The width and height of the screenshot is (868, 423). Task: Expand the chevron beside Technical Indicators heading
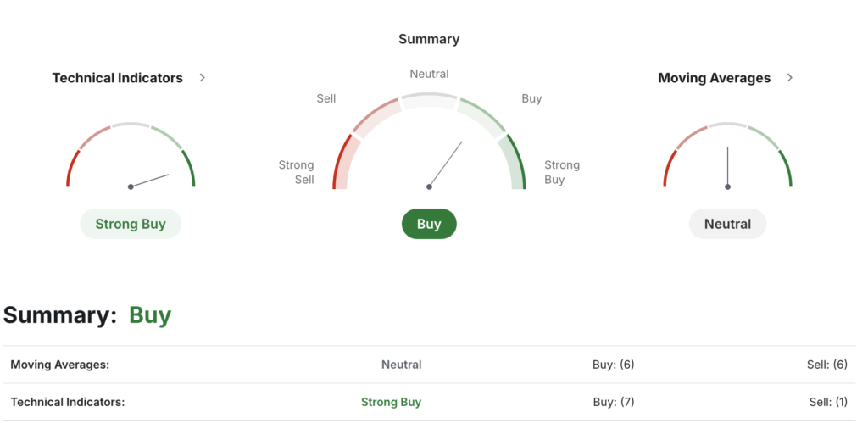point(202,78)
